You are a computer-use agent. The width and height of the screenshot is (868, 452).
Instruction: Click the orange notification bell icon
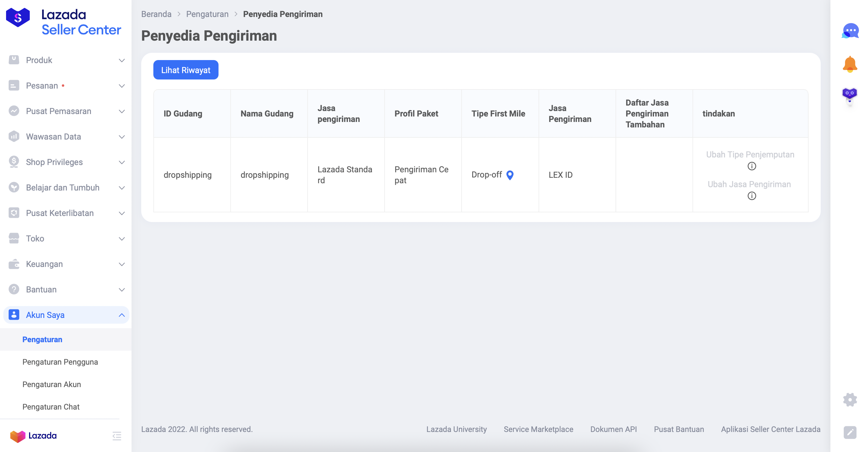tap(850, 64)
